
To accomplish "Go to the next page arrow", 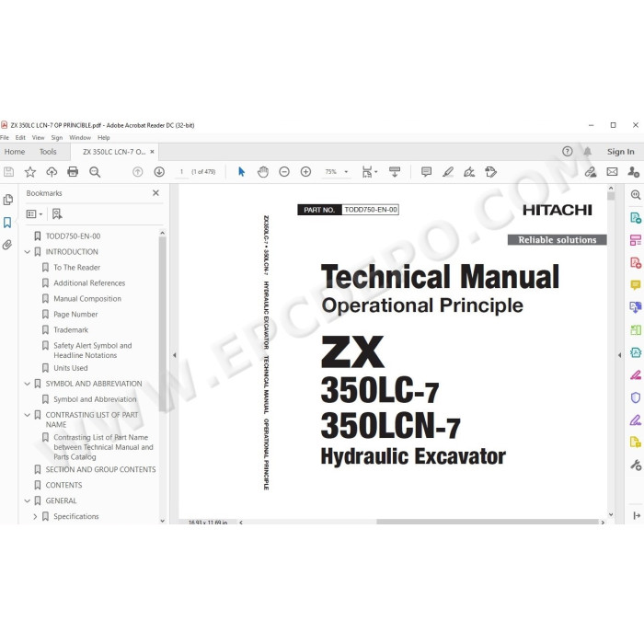I will pos(159,172).
